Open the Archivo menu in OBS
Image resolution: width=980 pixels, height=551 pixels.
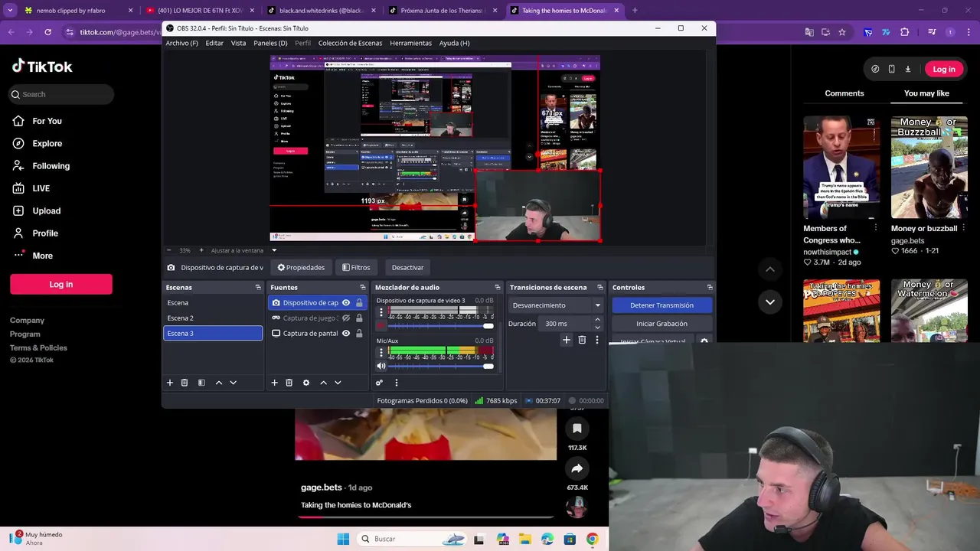coord(181,43)
